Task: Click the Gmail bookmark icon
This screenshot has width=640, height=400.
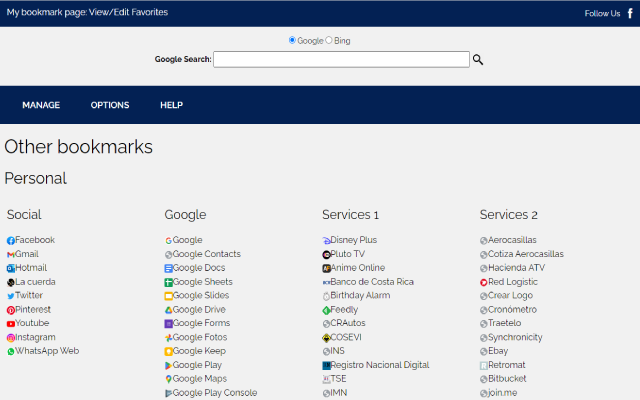Action: (11, 255)
